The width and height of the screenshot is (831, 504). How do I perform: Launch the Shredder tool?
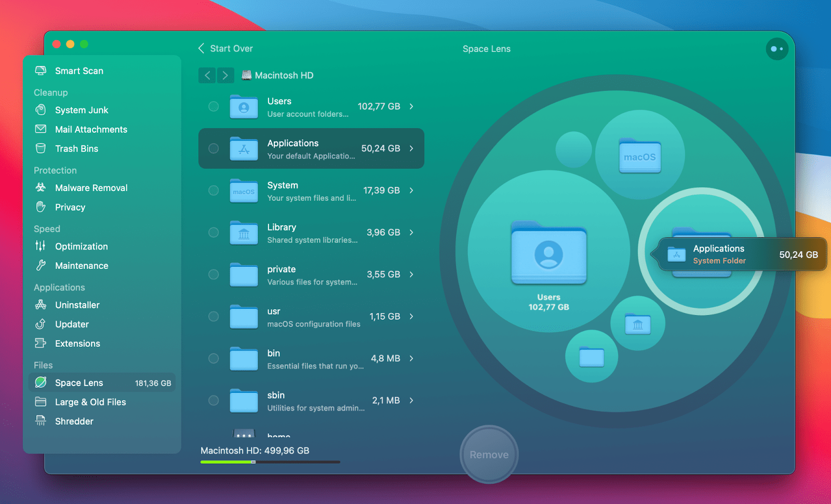pyautogui.click(x=74, y=421)
